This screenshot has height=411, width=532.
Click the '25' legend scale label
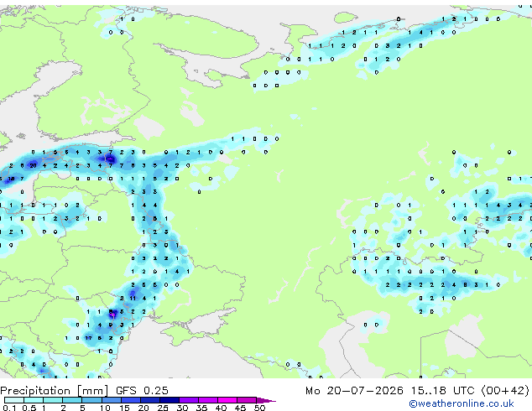[x=163, y=408]
